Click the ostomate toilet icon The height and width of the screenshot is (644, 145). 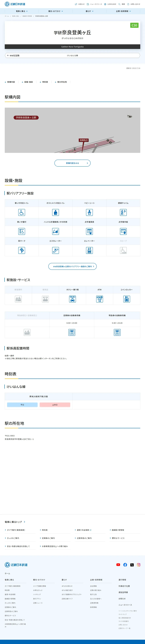coord(55,213)
